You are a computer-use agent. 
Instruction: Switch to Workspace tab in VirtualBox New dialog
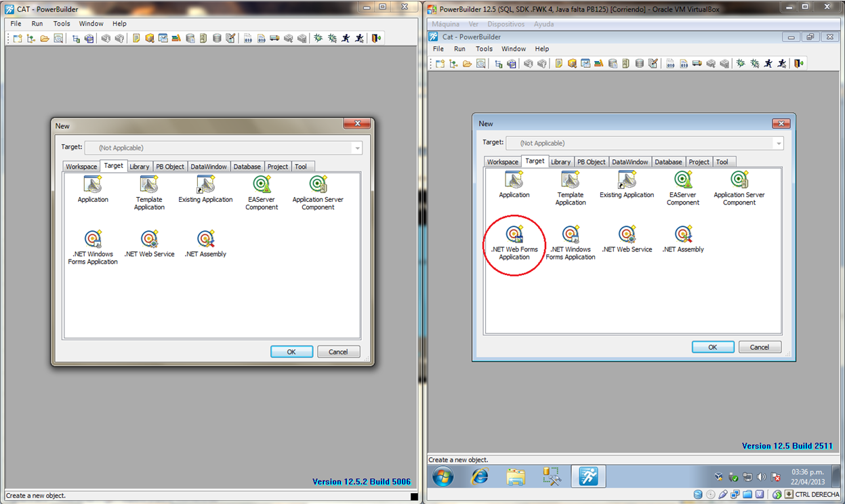click(503, 162)
